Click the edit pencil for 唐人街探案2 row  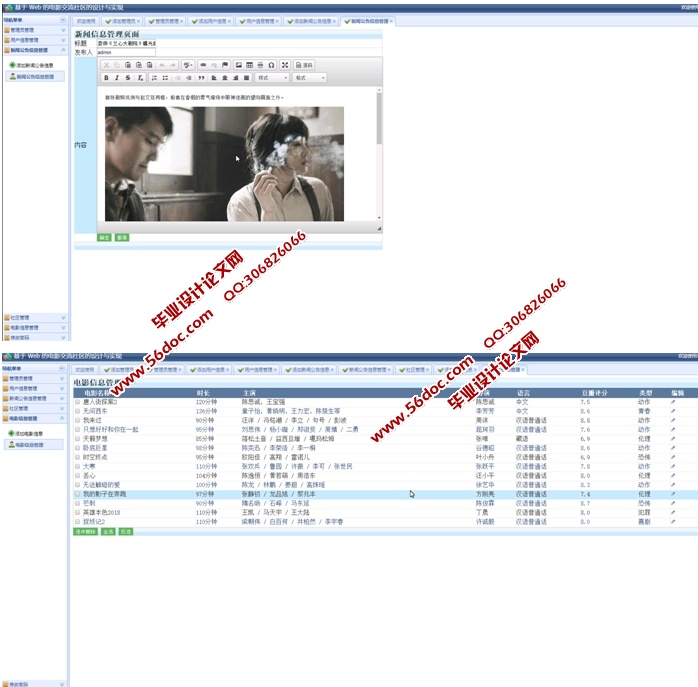click(673, 402)
